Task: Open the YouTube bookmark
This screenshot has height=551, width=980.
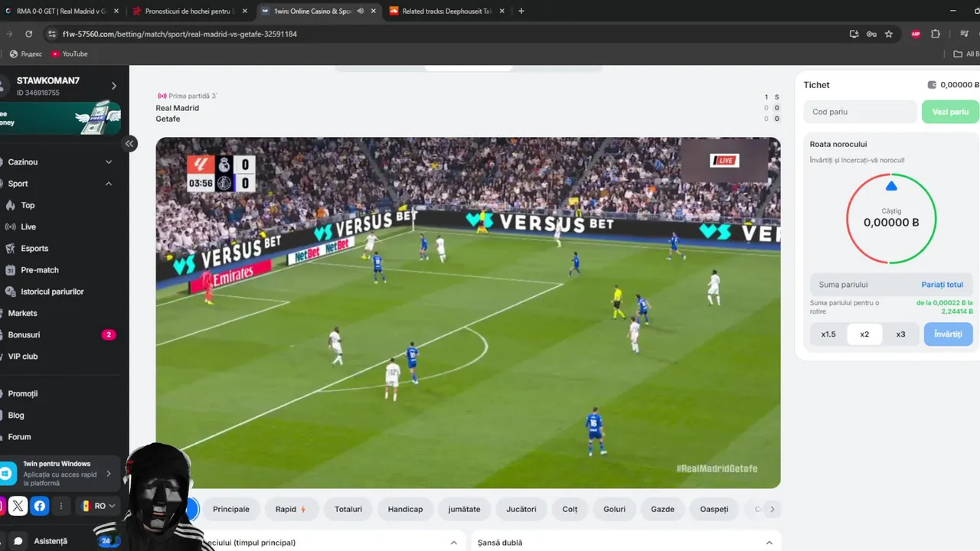Action: pyautogui.click(x=69, y=54)
